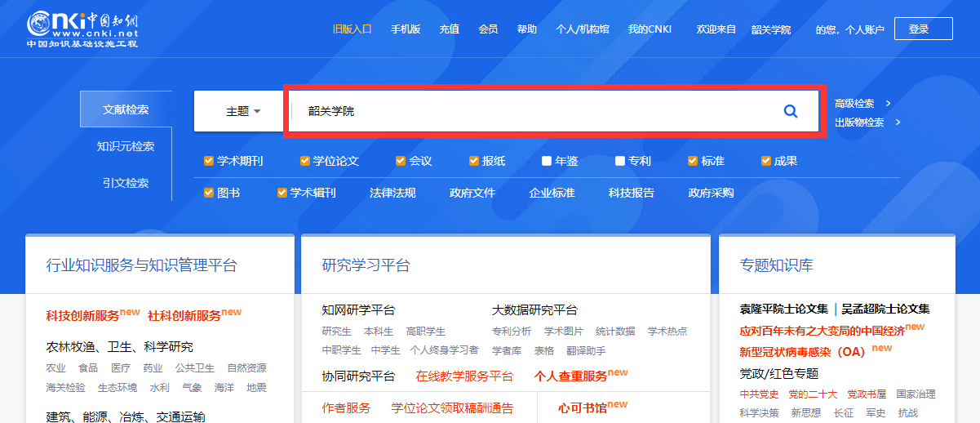This screenshot has width=980, height=423.
Task: Open 社科创新服务 link
Action: click(x=184, y=315)
